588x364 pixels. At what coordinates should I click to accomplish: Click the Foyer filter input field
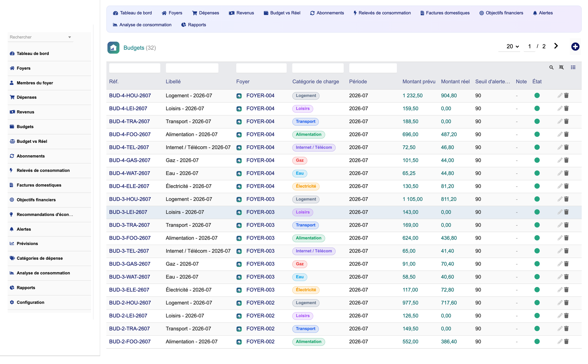[261, 68]
